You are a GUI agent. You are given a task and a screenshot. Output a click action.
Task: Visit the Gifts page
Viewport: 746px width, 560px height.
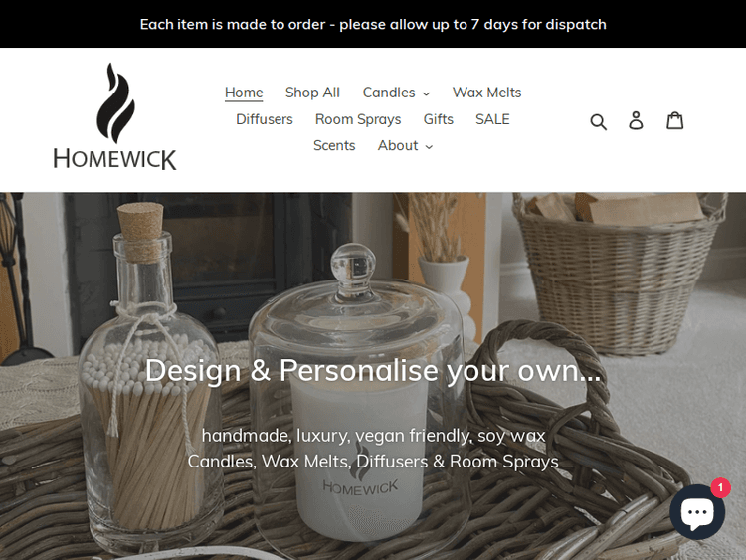pyautogui.click(x=439, y=119)
